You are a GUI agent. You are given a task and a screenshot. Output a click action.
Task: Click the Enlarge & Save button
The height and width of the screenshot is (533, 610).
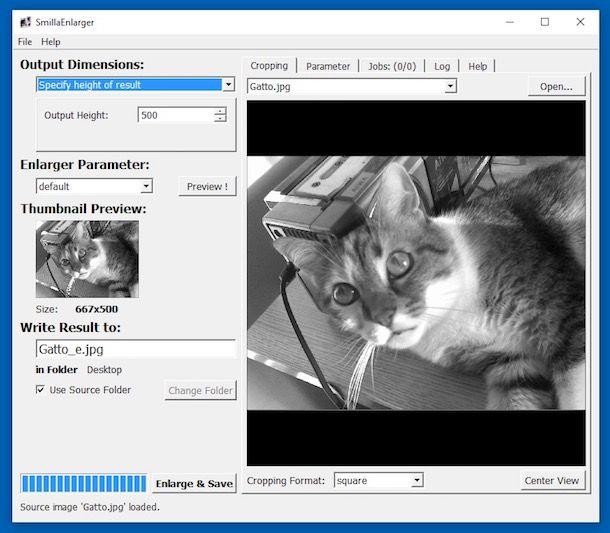(194, 484)
